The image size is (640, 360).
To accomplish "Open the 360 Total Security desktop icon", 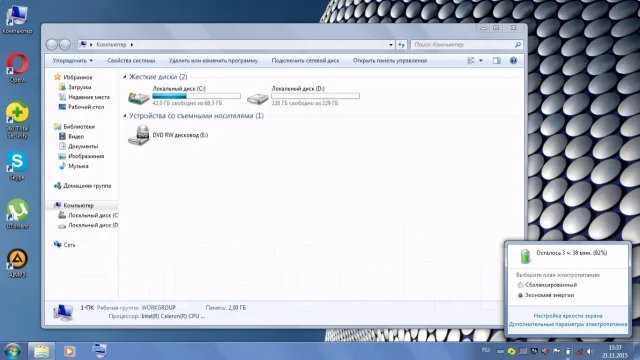I will 17,120.
